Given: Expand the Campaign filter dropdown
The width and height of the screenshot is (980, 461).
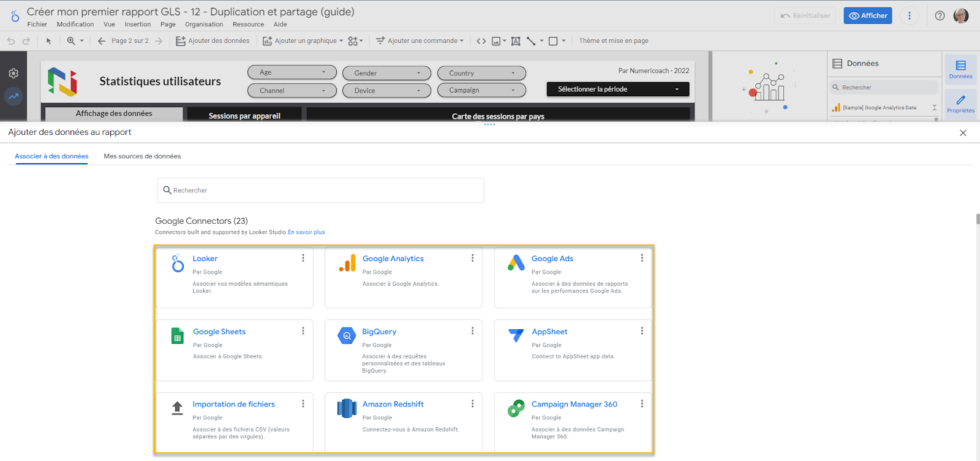Looking at the screenshot, I should pyautogui.click(x=481, y=90).
